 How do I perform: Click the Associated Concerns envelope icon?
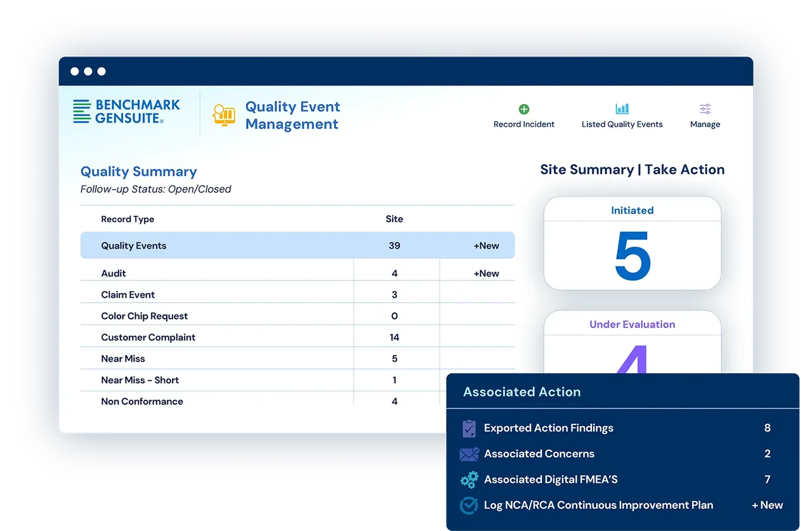(x=469, y=454)
